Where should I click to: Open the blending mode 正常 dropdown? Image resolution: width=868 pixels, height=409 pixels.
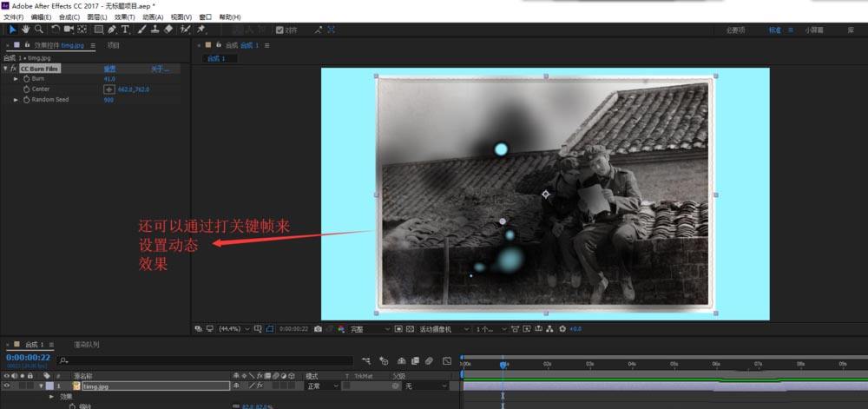click(322, 386)
